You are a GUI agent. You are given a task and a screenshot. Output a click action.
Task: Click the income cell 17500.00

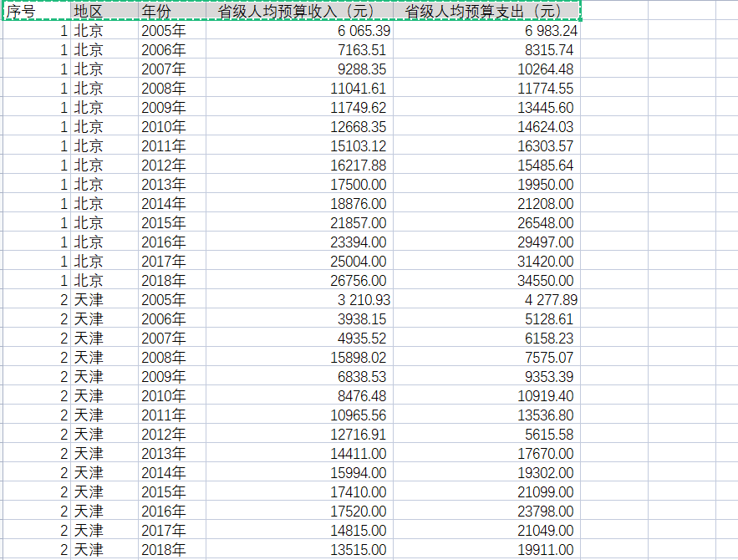pyautogui.click(x=299, y=184)
